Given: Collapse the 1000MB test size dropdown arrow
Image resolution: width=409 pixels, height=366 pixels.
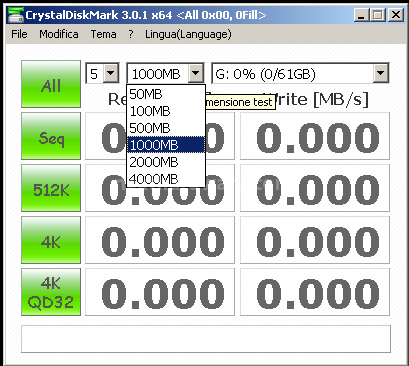Looking at the screenshot, I should (196, 73).
